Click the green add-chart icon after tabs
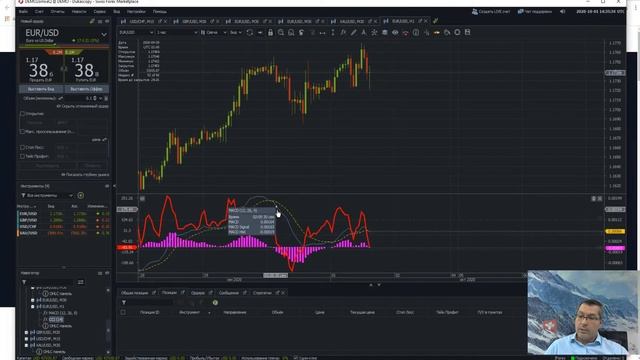This screenshot has height=360, width=640. tap(436, 21)
